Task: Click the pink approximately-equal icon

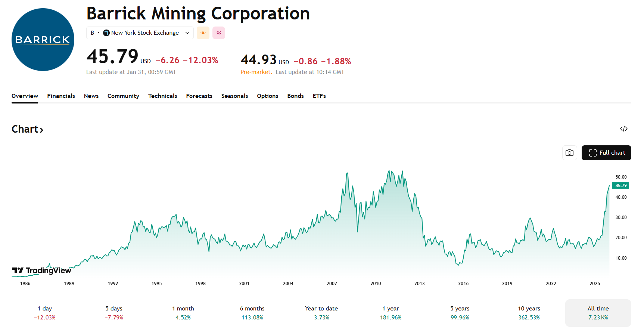Action: point(219,33)
